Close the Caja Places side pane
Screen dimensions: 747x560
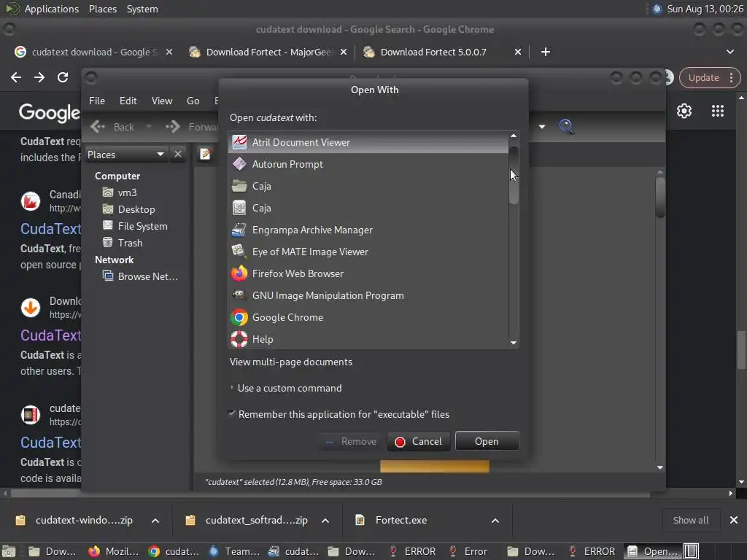[x=178, y=155]
